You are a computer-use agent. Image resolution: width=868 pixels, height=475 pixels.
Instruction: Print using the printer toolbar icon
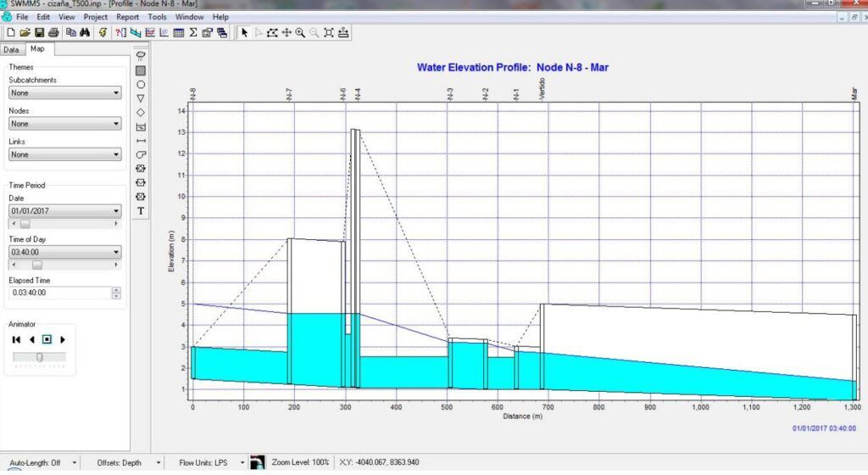(x=53, y=33)
